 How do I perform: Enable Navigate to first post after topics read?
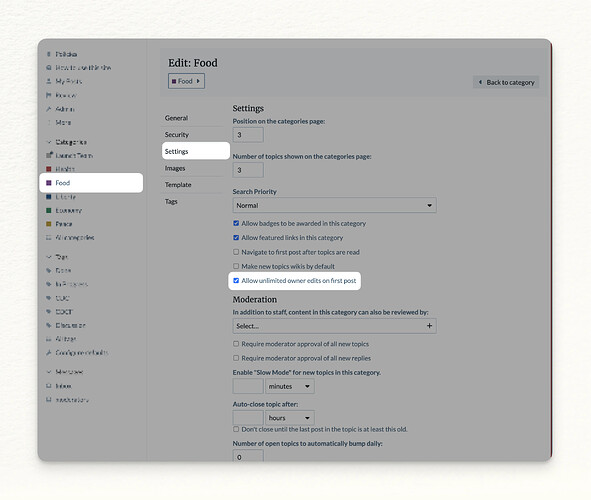pos(236,252)
